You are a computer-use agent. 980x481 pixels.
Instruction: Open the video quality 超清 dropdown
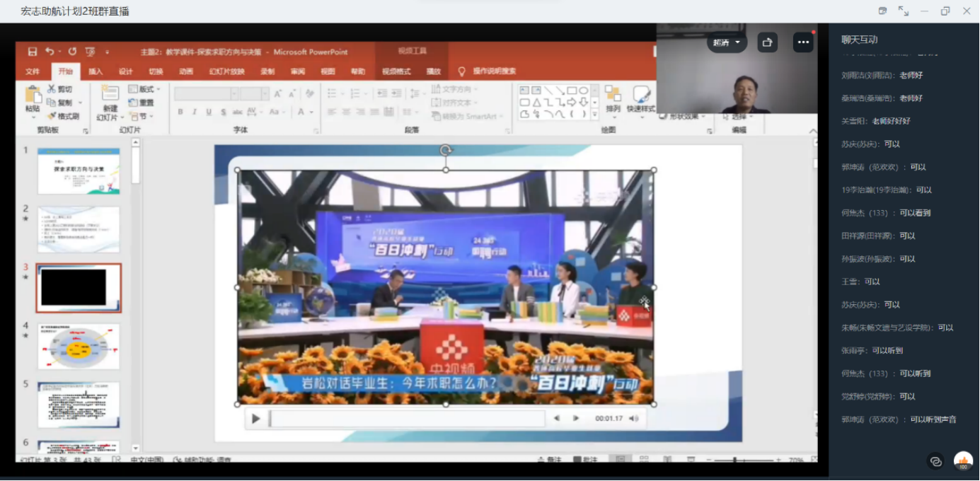click(727, 42)
